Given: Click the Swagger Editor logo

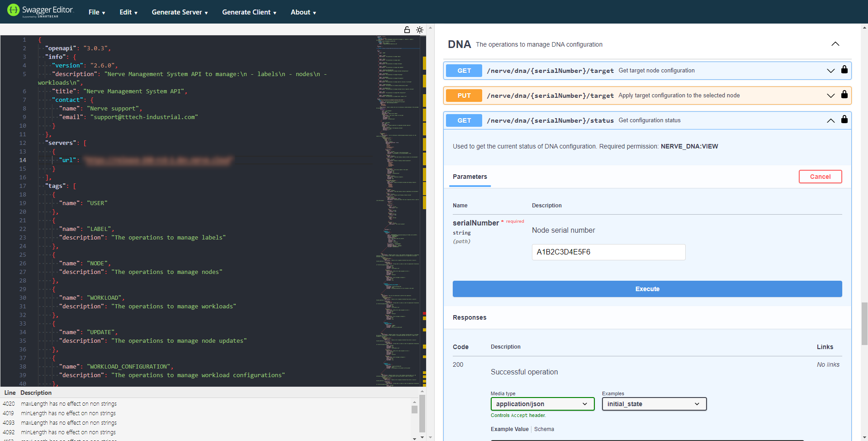Looking at the screenshot, I should pos(40,11).
